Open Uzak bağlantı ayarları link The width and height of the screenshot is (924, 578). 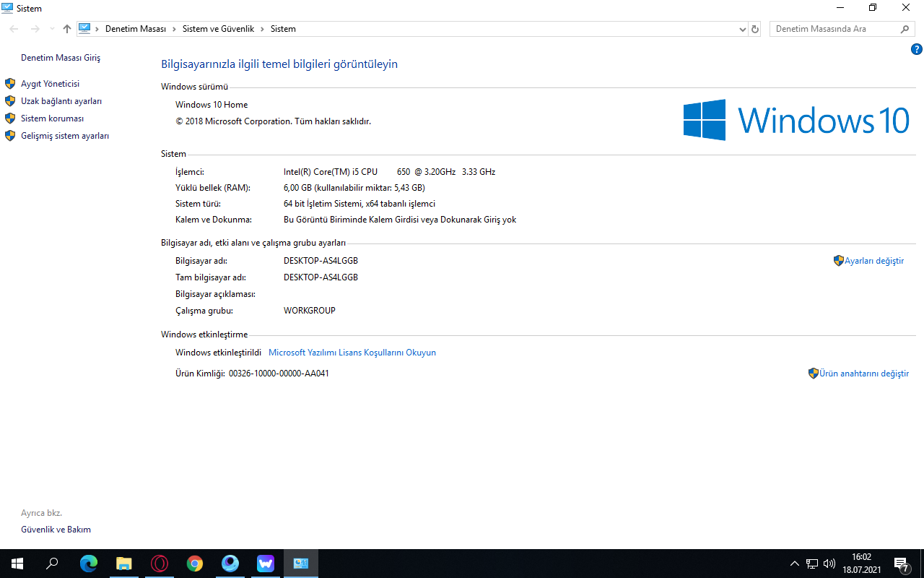pos(61,101)
